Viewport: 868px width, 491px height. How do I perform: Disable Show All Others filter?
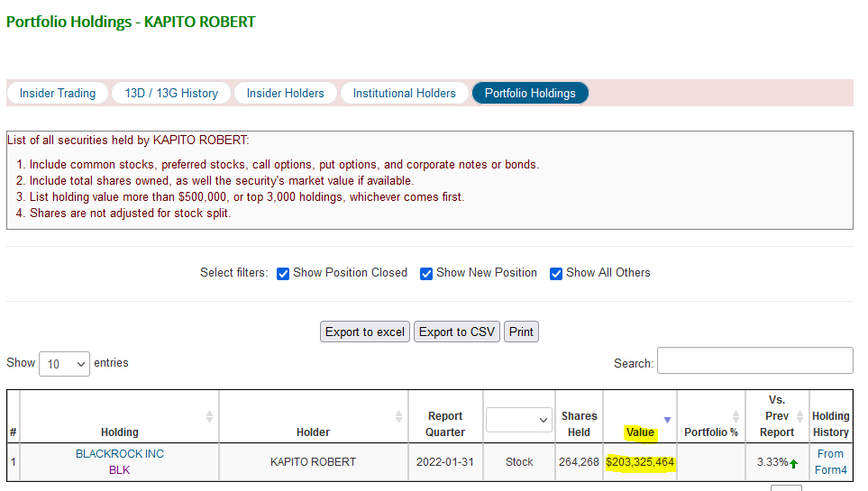[x=556, y=274]
